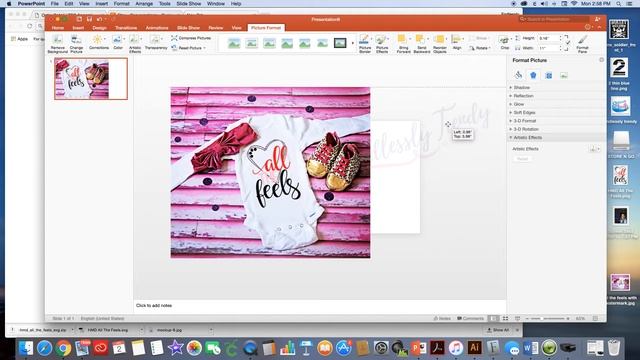Image resolution: width=640 pixels, height=360 pixels.
Task: Click the Search in Presentation field
Action: pyautogui.click(x=554, y=19)
